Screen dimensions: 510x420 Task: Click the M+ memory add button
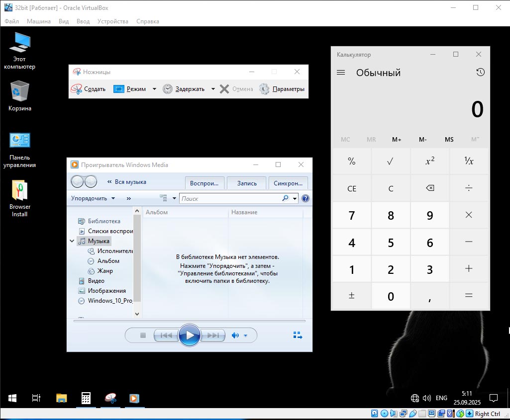click(x=397, y=139)
